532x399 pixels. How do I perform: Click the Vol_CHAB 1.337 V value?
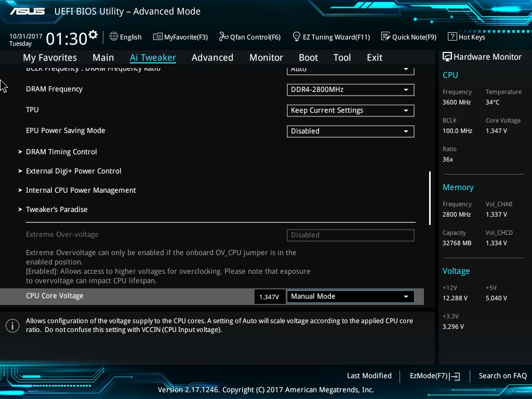pyautogui.click(x=496, y=215)
